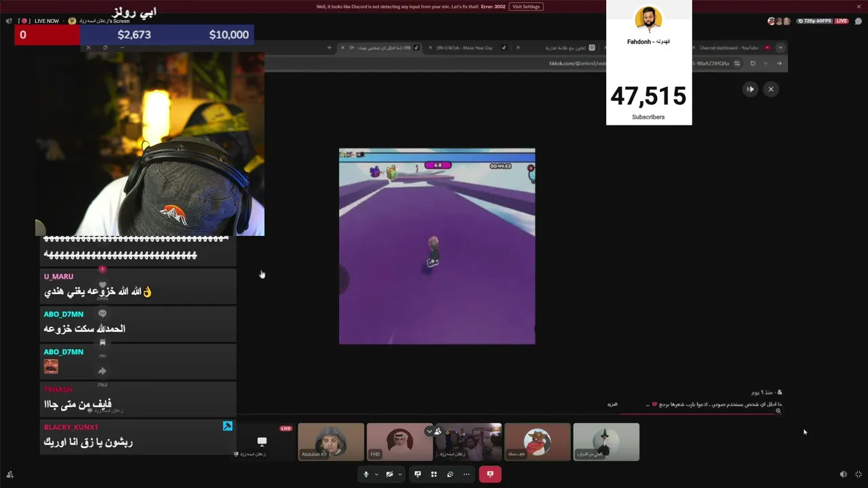868x488 pixels.
Task: Click the invite friends icon bottom left
Action: (x=9, y=474)
